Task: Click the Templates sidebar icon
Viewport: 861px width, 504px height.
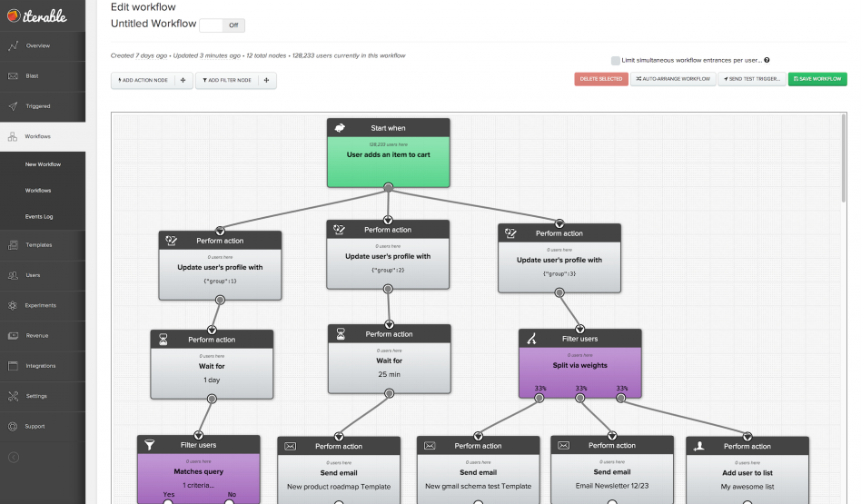Action: 14,245
